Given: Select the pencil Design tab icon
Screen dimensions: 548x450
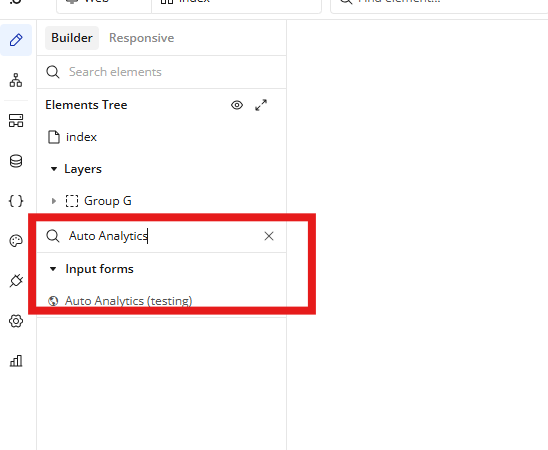Looking at the screenshot, I should point(16,40).
